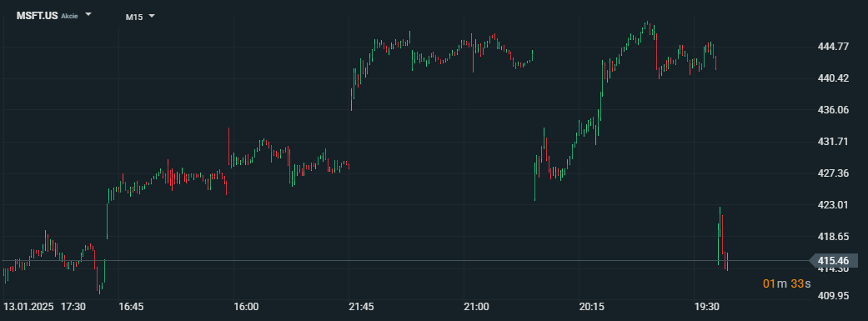
Task: Click the 16:45 time axis label
Action: click(x=131, y=307)
